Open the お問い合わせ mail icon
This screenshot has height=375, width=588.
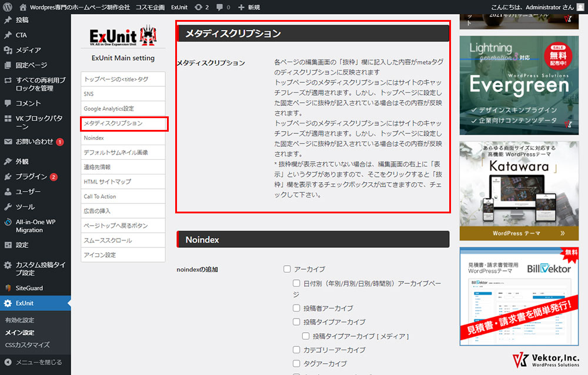(x=8, y=142)
